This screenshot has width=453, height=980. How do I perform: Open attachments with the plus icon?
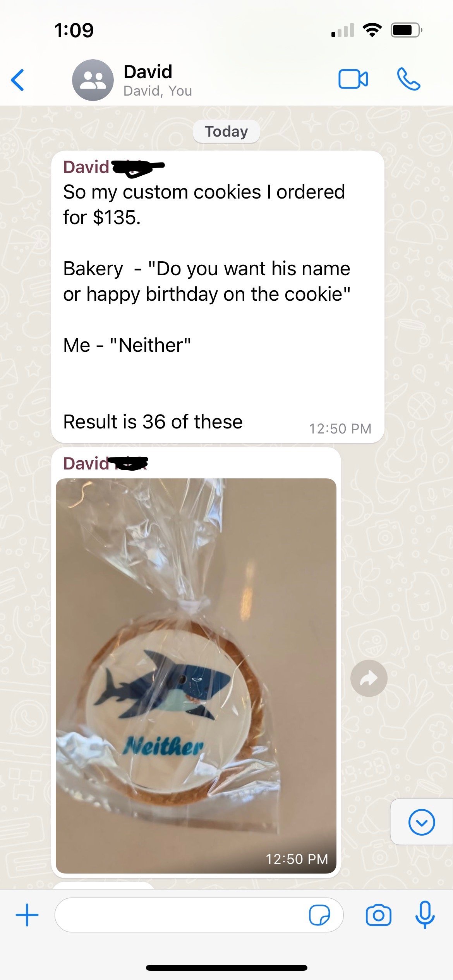[x=27, y=915]
